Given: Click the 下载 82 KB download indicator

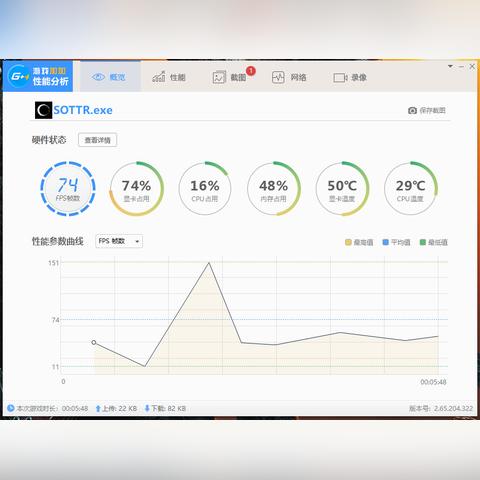Looking at the screenshot, I should coord(165,408).
